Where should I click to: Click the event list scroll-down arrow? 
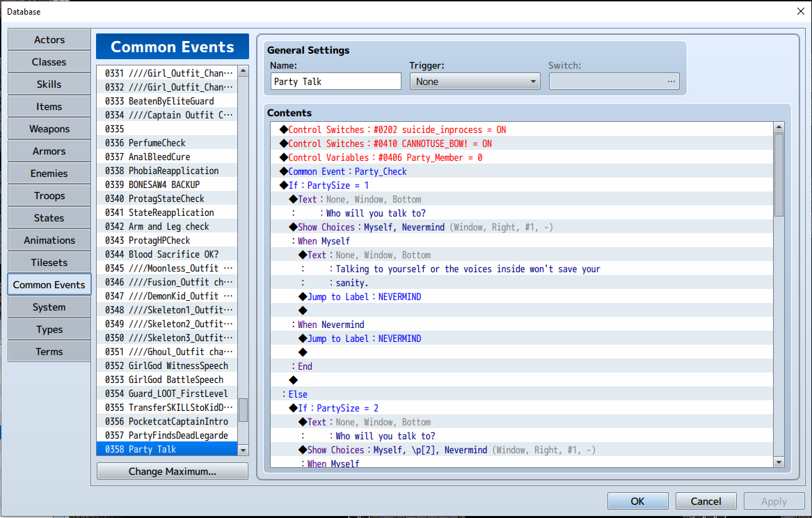point(243,450)
